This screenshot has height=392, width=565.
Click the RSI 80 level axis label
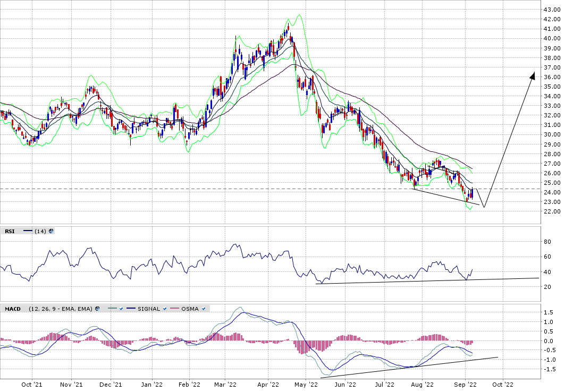point(546,242)
